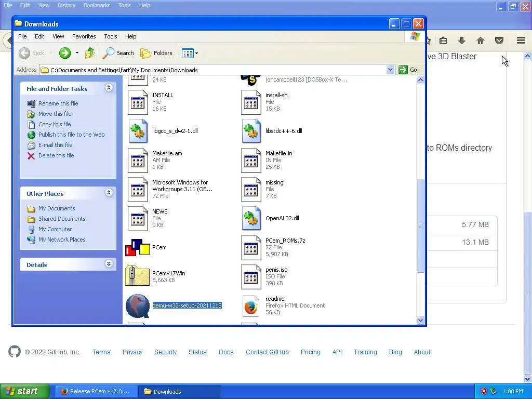Open the Explorer Help menu
Viewport: 532px width, 399px height.
coord(130,36)
